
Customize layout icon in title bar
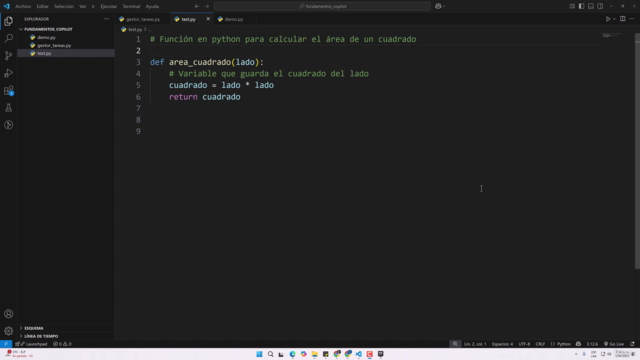(x=572, y=6)
